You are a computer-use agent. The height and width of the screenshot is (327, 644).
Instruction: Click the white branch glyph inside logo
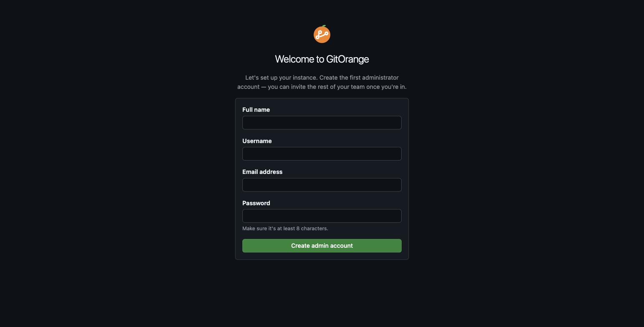(322, 35)
